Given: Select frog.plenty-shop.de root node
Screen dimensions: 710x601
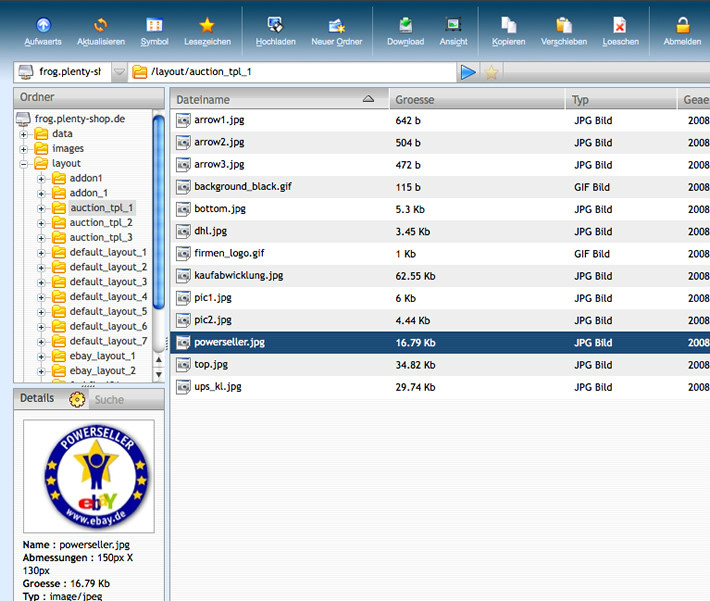Looking at the screenshot, I should tap(80, 119).
